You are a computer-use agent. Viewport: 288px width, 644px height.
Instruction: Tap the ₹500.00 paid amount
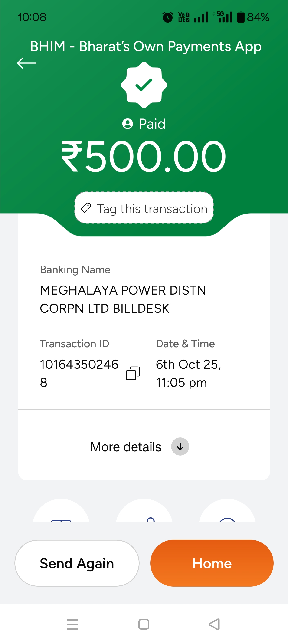pos(144,156)
